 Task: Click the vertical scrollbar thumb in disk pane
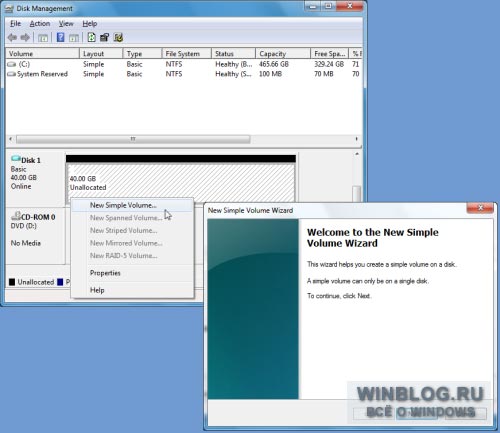(357, 194)
